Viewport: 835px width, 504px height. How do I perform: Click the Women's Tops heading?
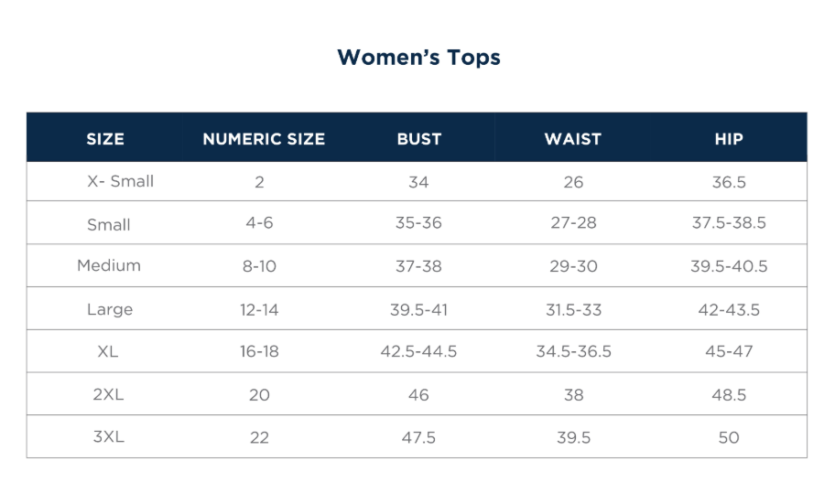(x=418, y=58)
